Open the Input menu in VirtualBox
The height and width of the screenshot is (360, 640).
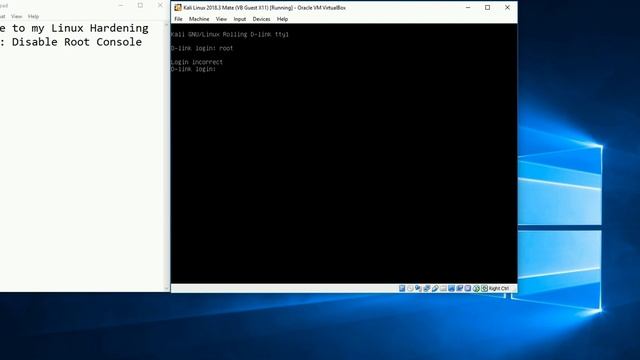coord(240,19)
